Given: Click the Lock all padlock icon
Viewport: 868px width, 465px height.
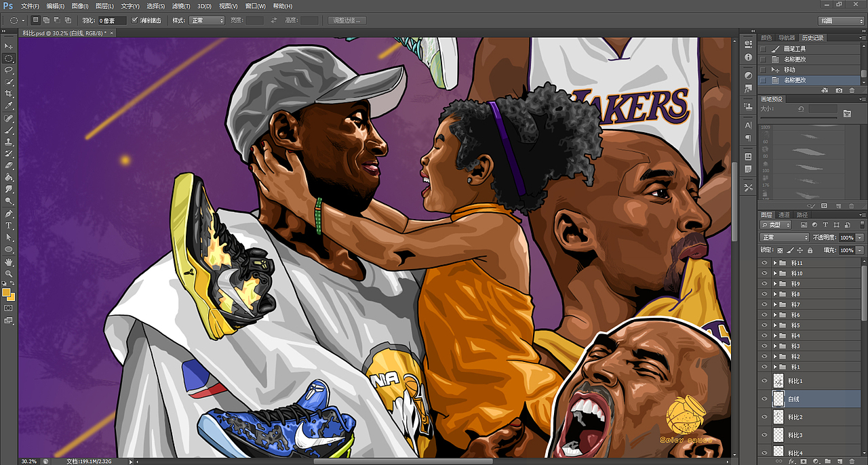Looking at the screenshot, I should [x=810, y=250].
